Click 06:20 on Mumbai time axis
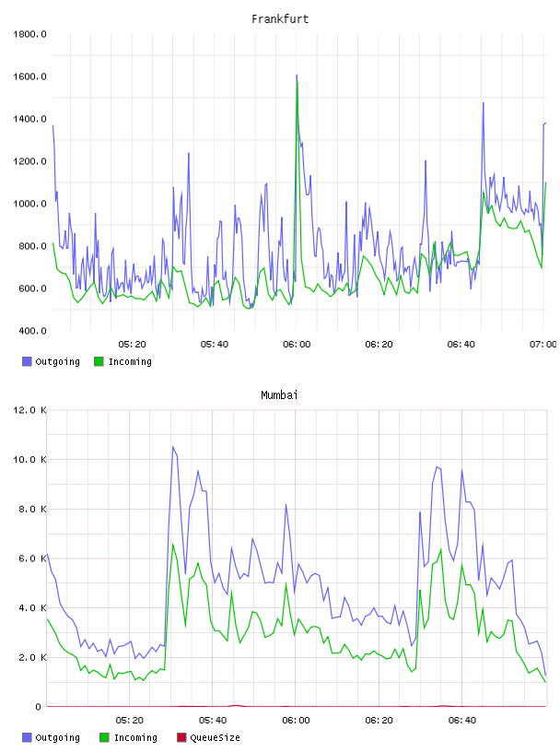This screenshot has height=752, width=560. (379, 721)
